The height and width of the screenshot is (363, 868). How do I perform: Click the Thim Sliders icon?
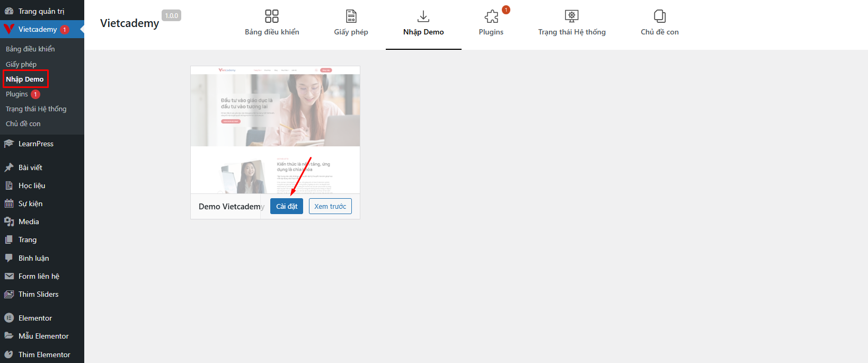click(9, 294)
